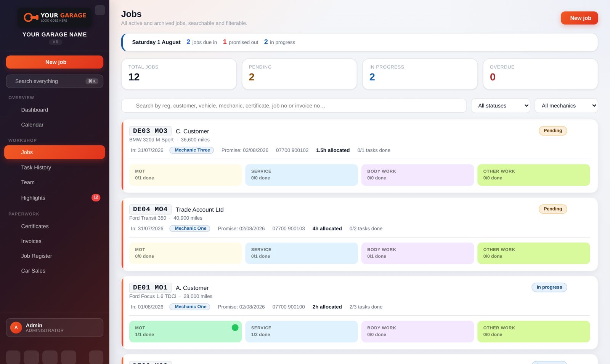The height and width of the screenshot is (364, 610).
Task: Expand the All mechanics filter
Action: tap(566, 106)
